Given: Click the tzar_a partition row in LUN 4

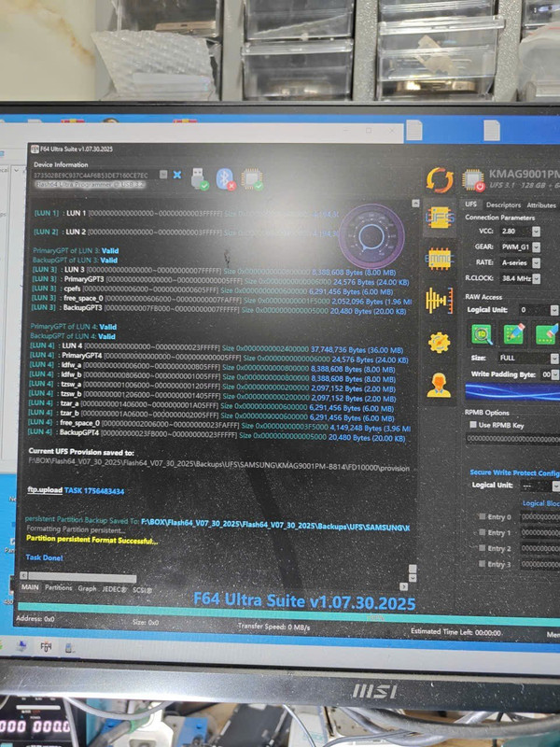Looking at the screenshot, I should tap(211, 404).
